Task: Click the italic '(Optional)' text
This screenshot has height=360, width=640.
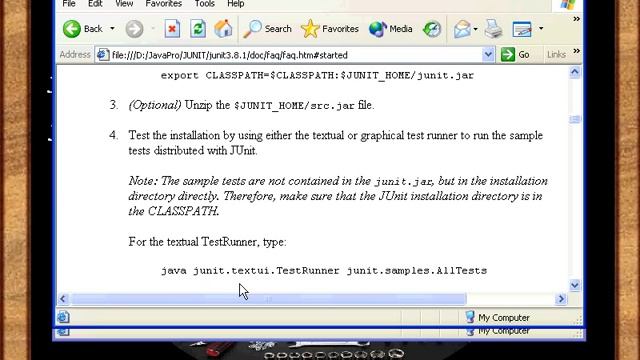Action: tap(155, 105)
